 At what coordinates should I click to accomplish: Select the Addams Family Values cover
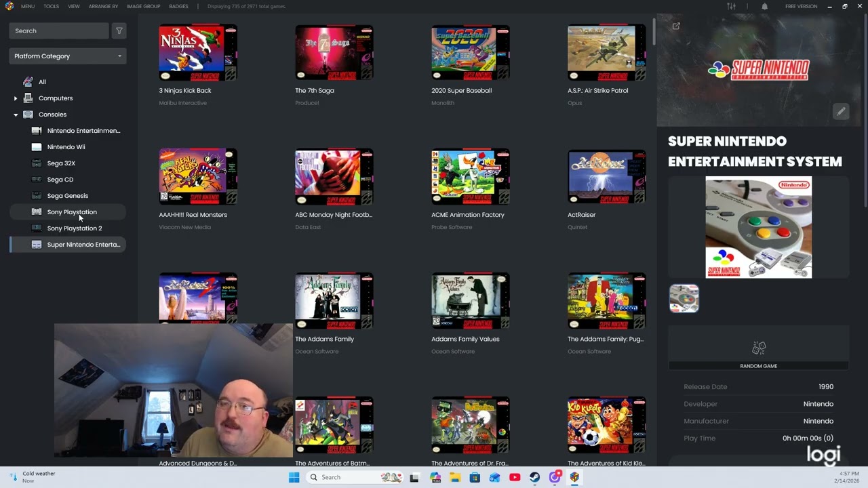471,301
